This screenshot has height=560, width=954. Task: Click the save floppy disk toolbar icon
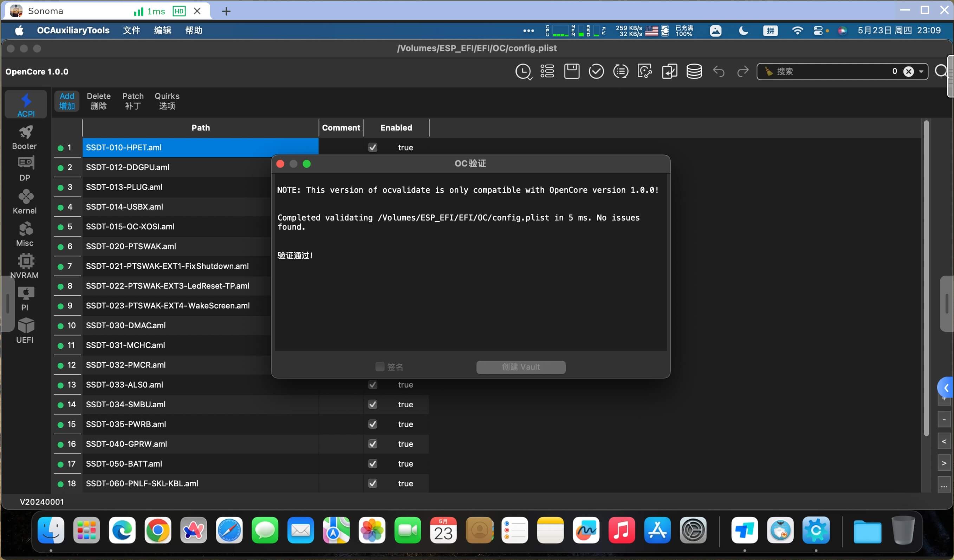click(x=572, y=72)
